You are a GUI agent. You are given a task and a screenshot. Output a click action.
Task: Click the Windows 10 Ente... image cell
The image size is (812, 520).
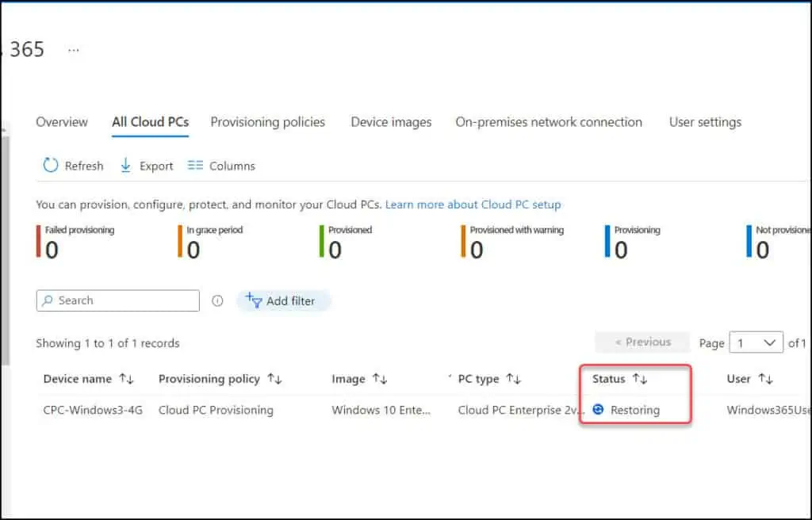click(381, 410)
